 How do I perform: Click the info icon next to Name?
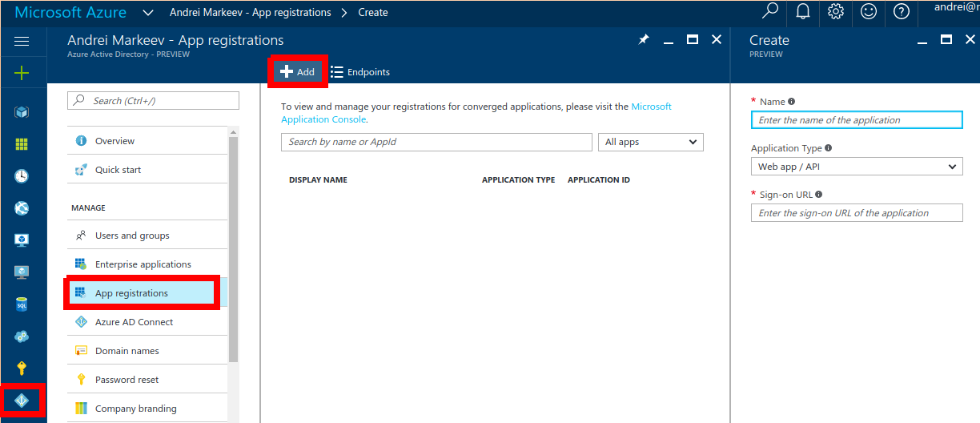coord(791,102)
